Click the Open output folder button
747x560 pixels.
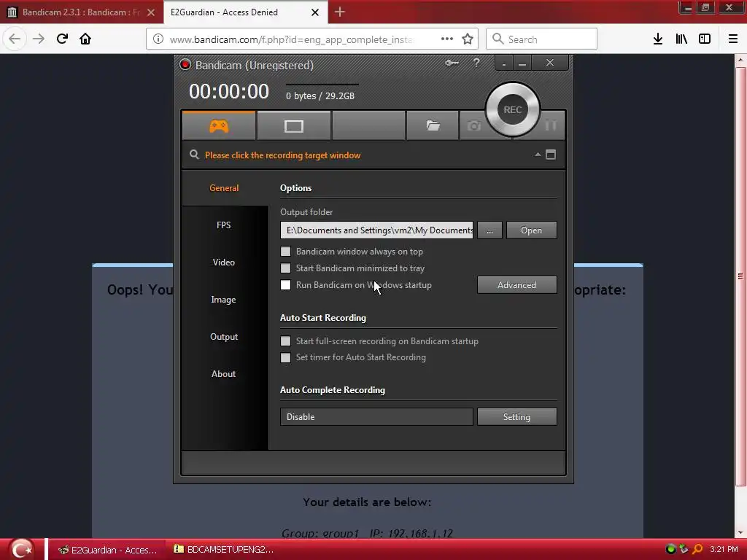[531, 230]
